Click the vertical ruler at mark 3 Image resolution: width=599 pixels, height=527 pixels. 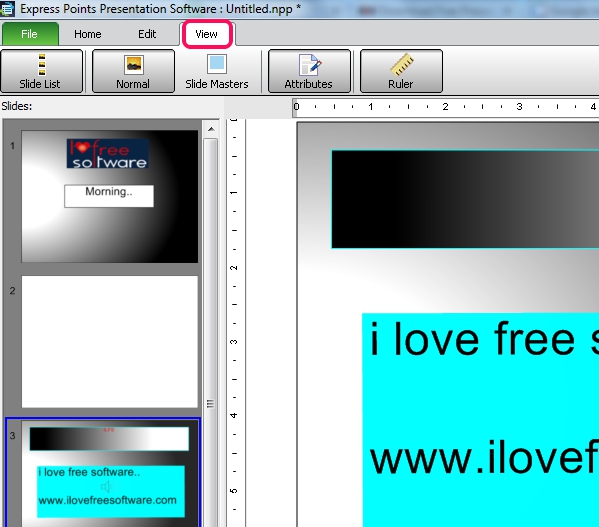(234, 342)
